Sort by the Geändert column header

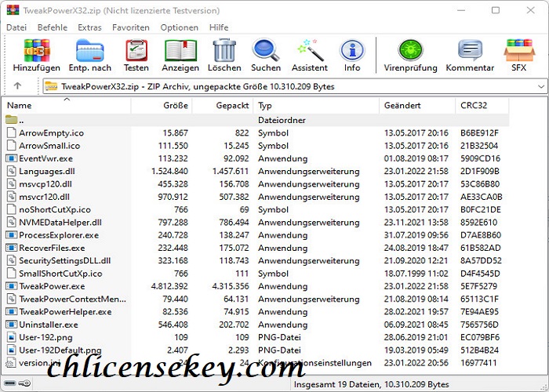pos(417,105)
